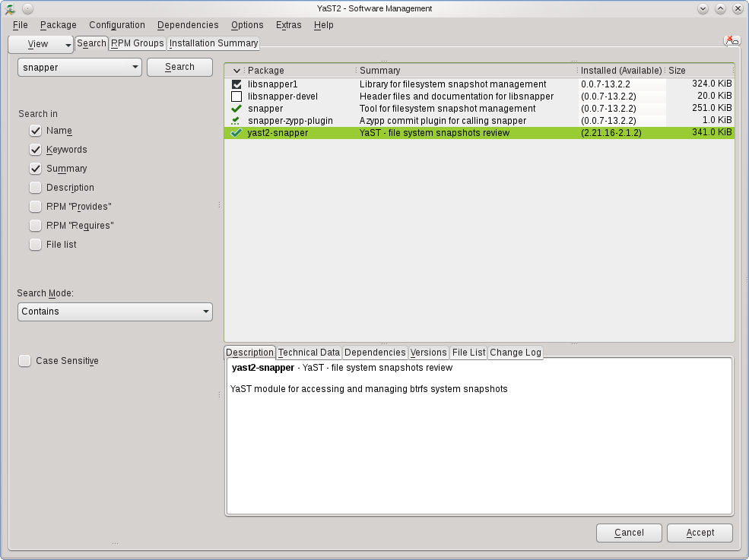The image size is (749, 560).
Task: Click snapper-zypp-plugin auto-install status icon
Action: (236, 121)
